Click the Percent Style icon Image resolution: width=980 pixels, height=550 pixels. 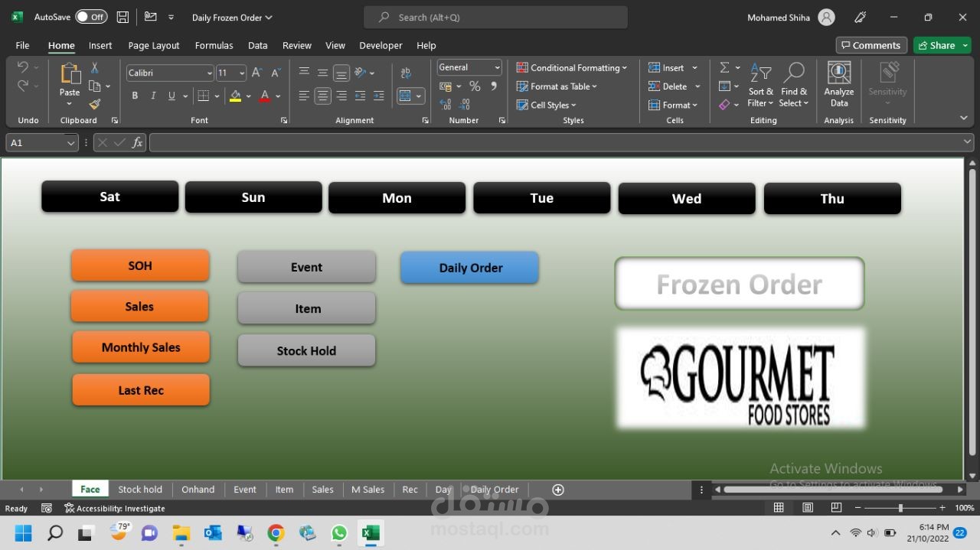(x=475, y=86)
